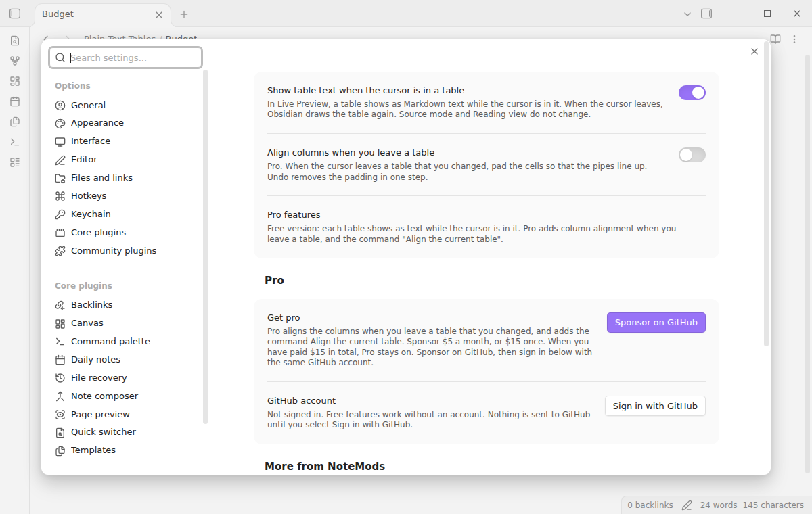This screenshot has height=514, width=812.
Task: Click More from NoteMods heading
Action: point(325,466)
